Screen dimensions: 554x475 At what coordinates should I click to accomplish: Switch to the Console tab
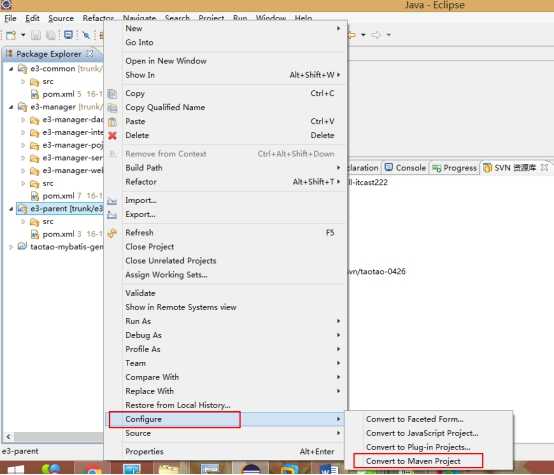click(x=405, y=168)
